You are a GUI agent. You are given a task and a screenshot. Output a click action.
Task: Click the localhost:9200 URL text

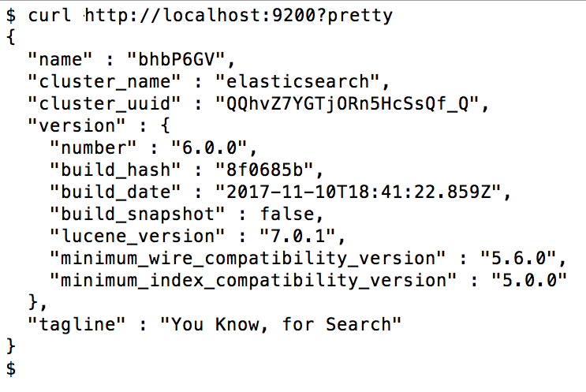pos(238,15)
